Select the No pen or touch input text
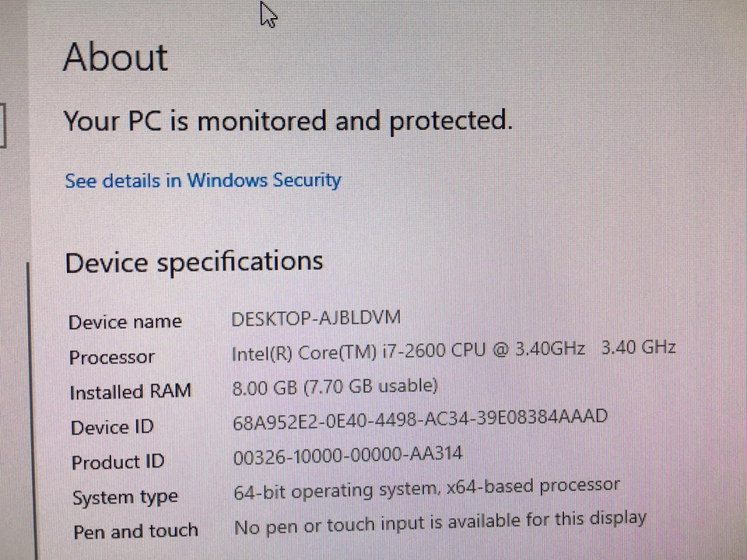This screenshot has height=560, width=747. click(x=440, y=523)
